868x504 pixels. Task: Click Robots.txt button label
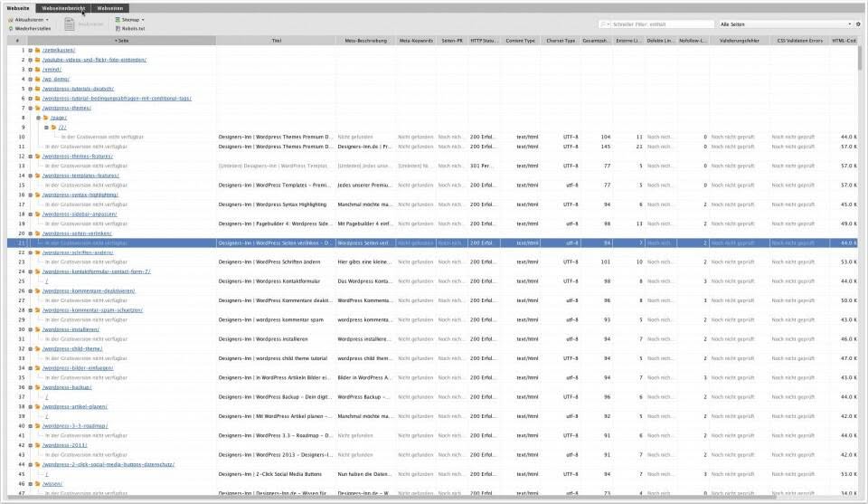coord(134,28)
